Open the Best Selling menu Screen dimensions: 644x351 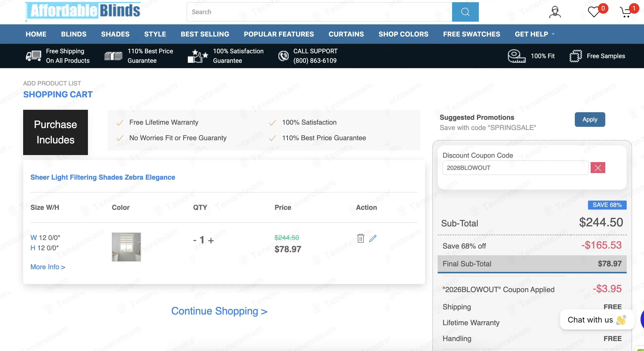pos(205,34)
